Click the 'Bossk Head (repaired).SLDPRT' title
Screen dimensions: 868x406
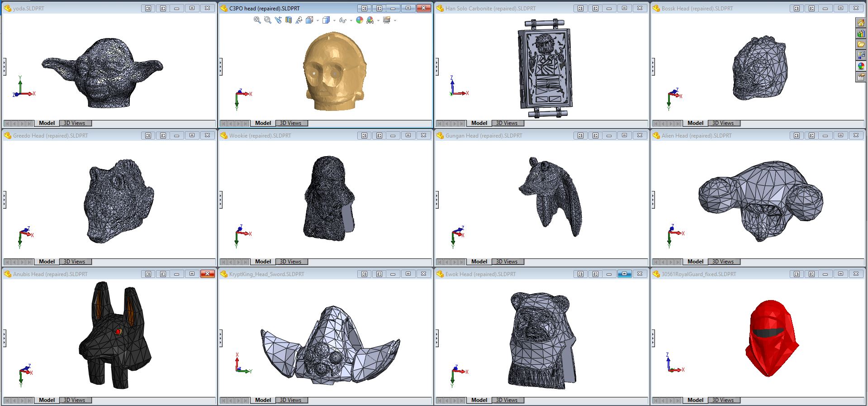(x=697, y=8)
